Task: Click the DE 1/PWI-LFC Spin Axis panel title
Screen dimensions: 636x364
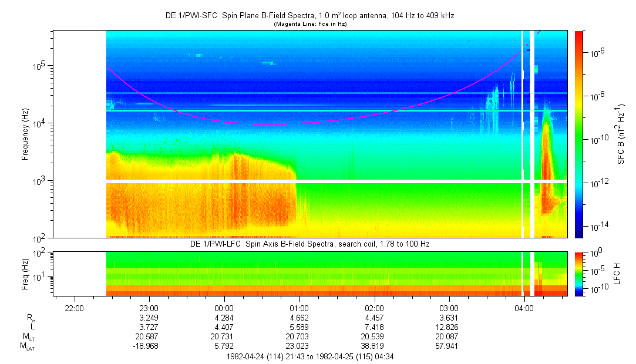Action: (309, 244)
